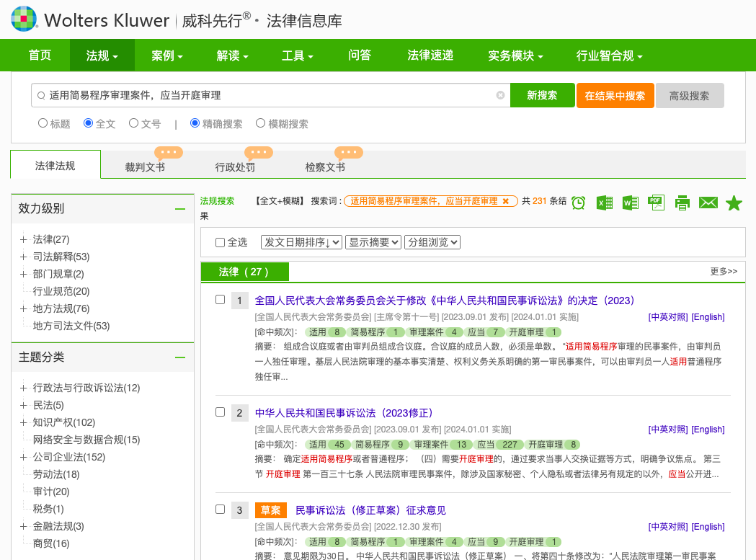Switch to the 行政处罚 tab
The image size is (756, 560).
(x=235, y=167)
